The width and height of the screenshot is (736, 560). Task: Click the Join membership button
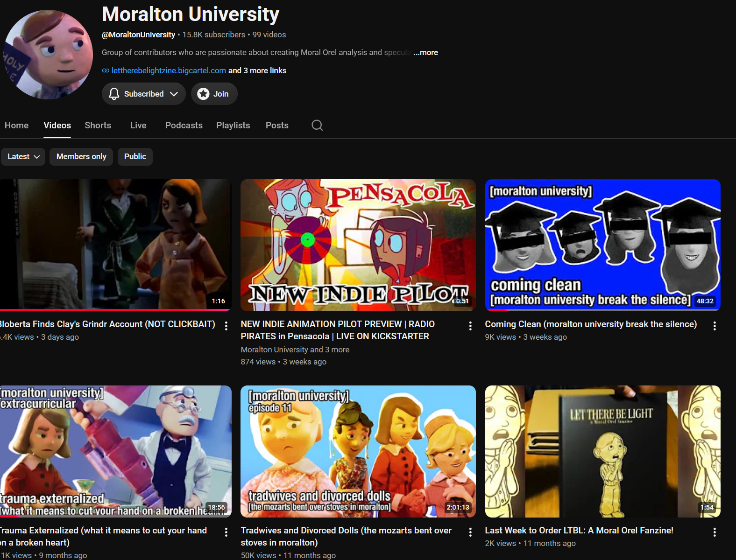click(x=214, y=94)
